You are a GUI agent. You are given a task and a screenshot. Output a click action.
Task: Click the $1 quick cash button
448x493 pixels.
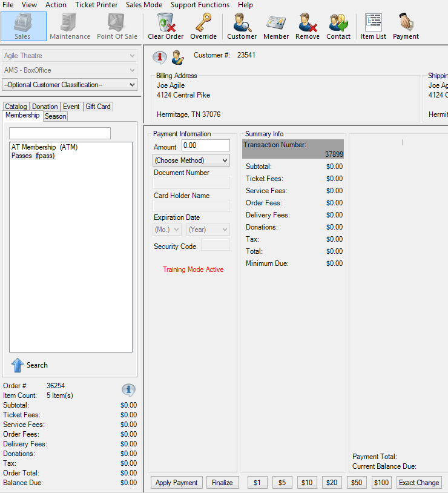(x=257, y=483)
